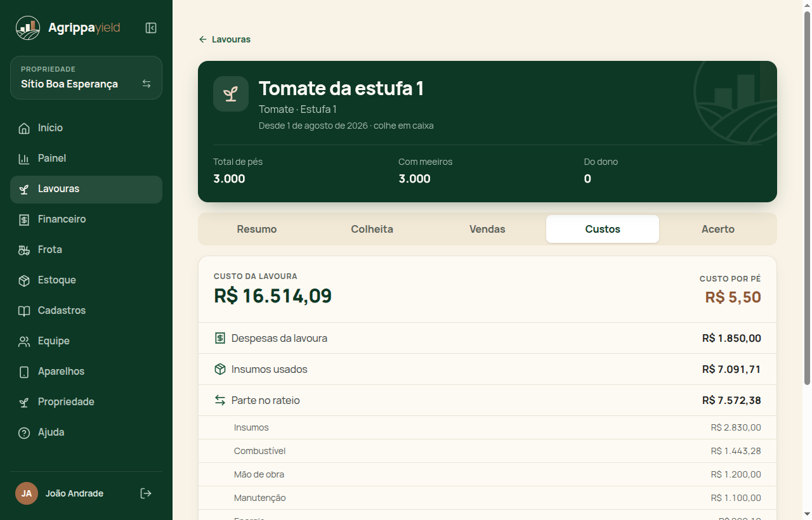Screen dimensions: 812x520
Task: Click the box icon beside Insumos usados
Action: coord(220,369)
